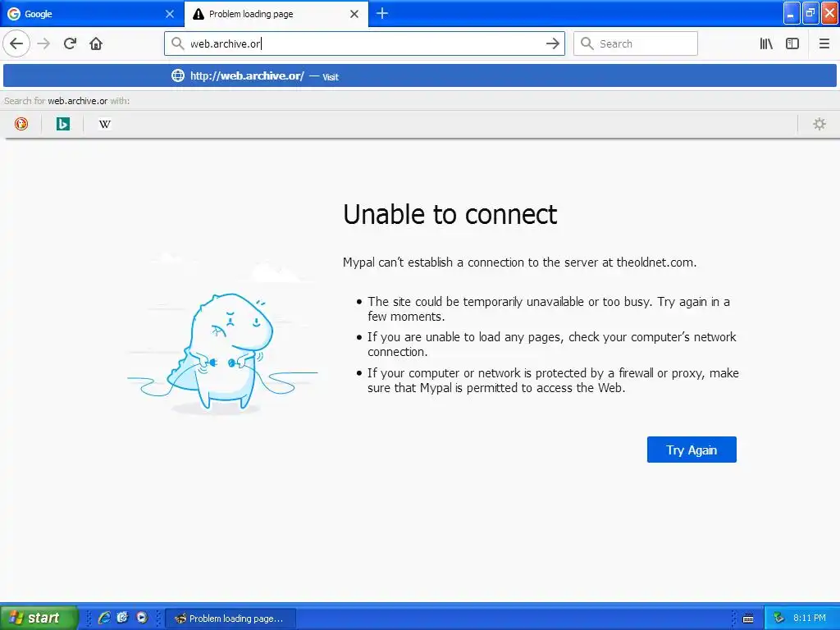Open search settings gear
840x630 pixels.
pyautogui.click(x=819, y=124)
